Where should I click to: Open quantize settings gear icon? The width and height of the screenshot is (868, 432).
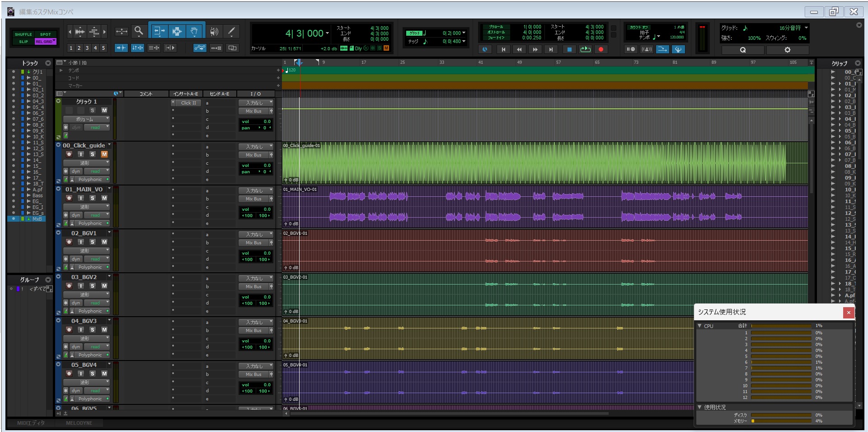coord(787,50)
